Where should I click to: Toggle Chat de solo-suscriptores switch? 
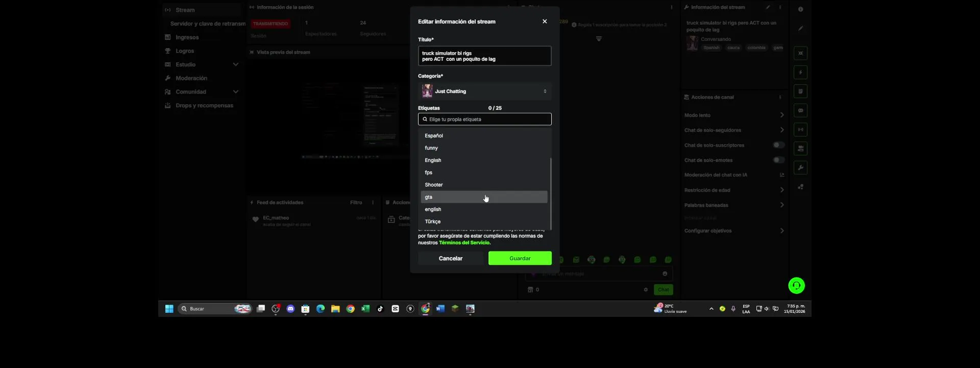click(778, 145)
